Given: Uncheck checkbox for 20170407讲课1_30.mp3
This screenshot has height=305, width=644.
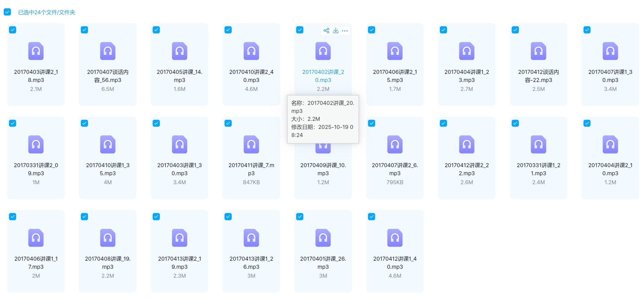Looking at the screenshot, I should (587, 30).
